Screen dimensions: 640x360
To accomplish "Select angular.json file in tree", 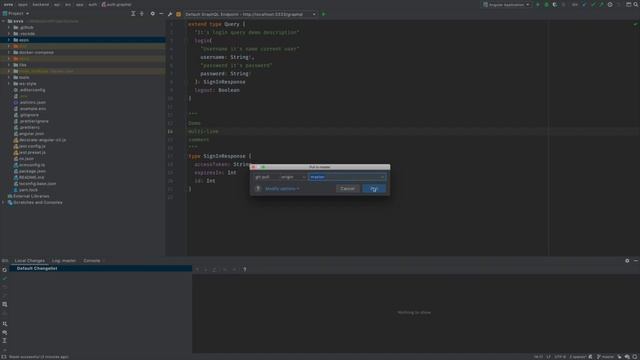I will tap(31, 133).
